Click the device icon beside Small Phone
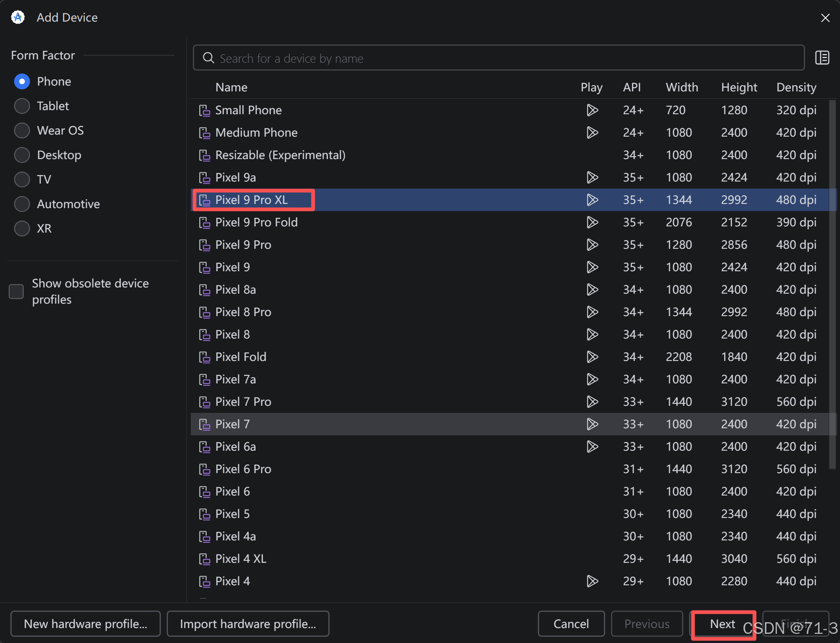Image resolution: width=840 pixels, height=643 pixels. tap(204, 110)
